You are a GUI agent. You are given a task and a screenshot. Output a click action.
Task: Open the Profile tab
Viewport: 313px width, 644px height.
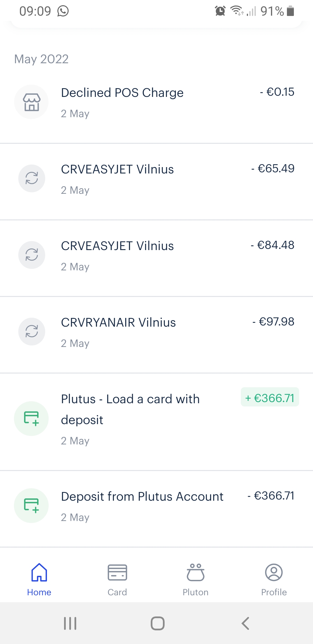coord(274,579)
